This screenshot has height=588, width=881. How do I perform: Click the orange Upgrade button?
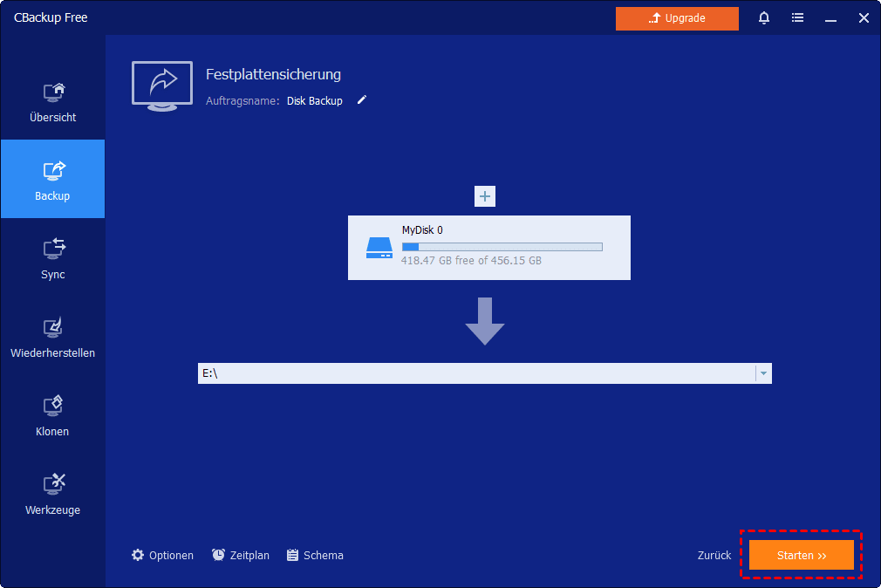point(677,18)
